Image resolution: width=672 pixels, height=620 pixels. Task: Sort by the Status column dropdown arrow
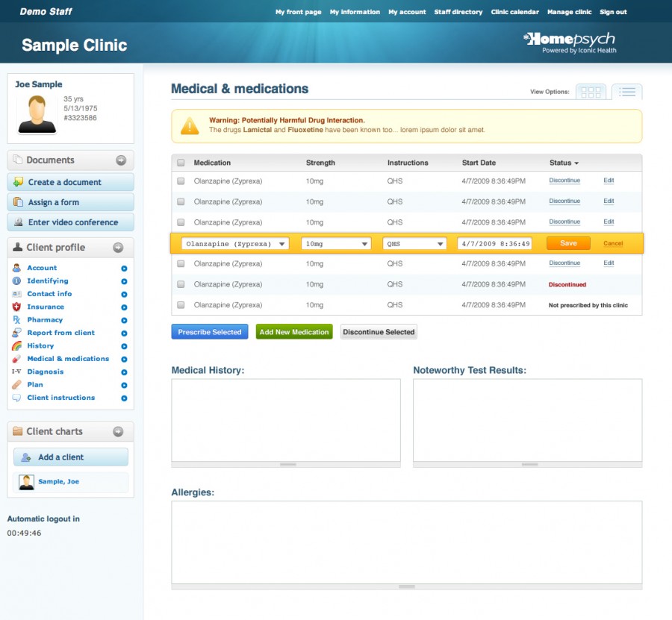[576, 163]
